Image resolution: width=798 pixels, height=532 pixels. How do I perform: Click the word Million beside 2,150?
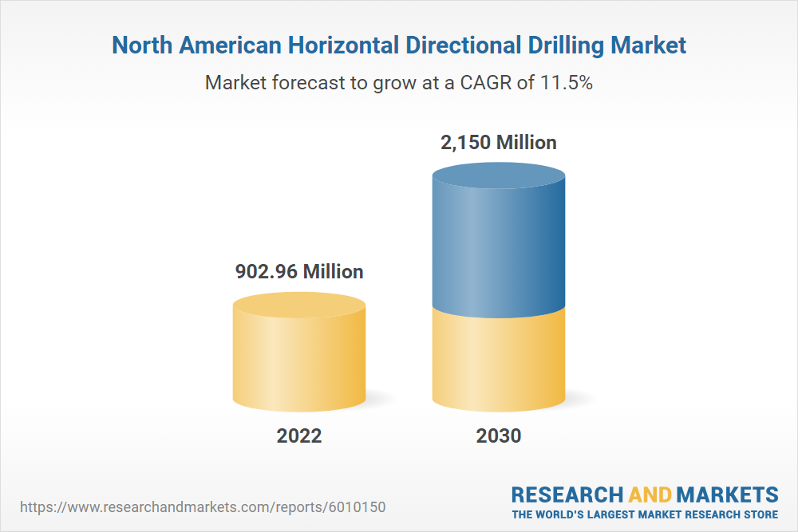tap(527, 143)
